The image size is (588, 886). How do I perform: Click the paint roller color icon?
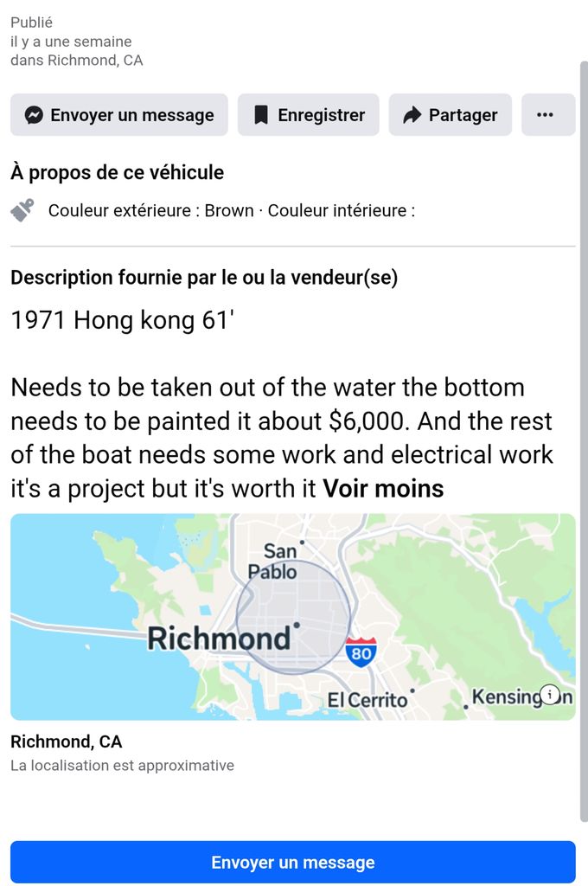pyautogui.click(x=22, y=210)
